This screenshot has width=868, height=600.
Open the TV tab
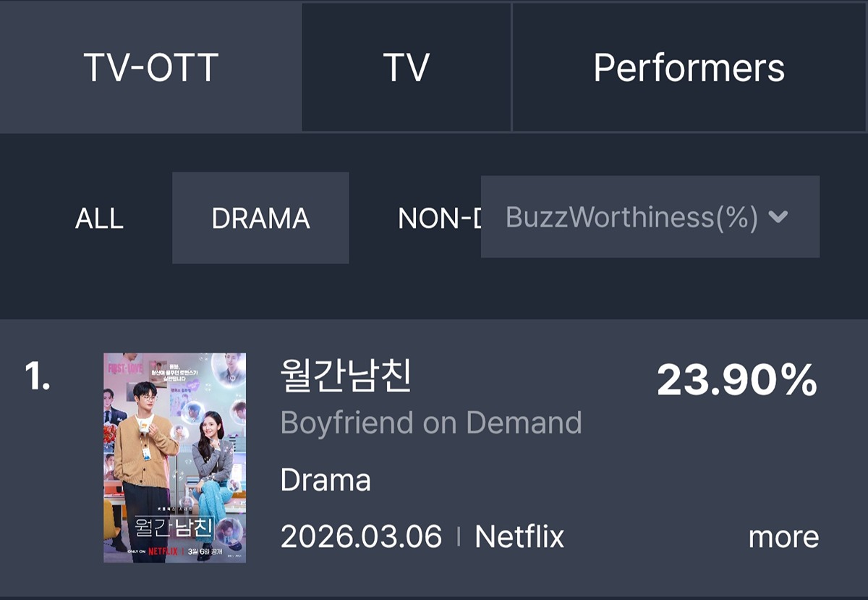click(407, 67)
